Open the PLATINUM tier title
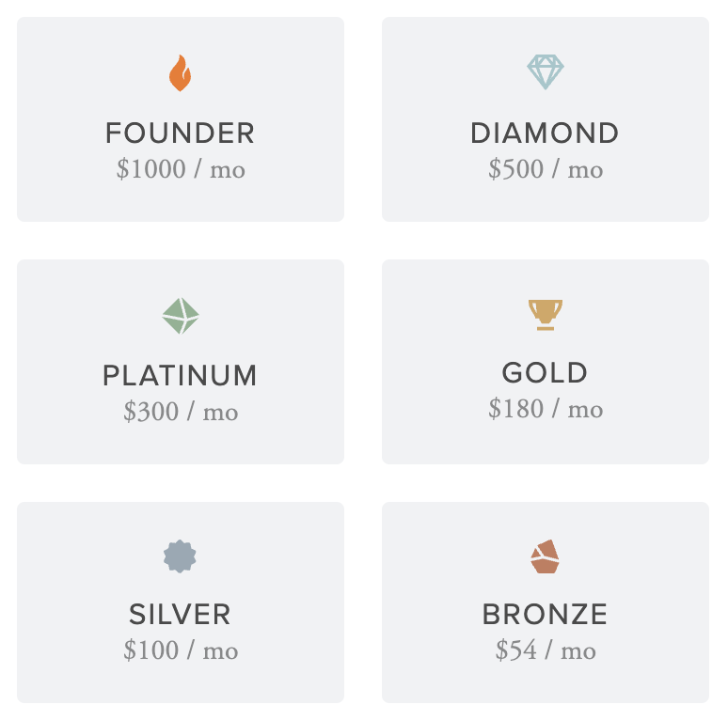The width and height of the screenshot is (728, 720). coord(181,375)
